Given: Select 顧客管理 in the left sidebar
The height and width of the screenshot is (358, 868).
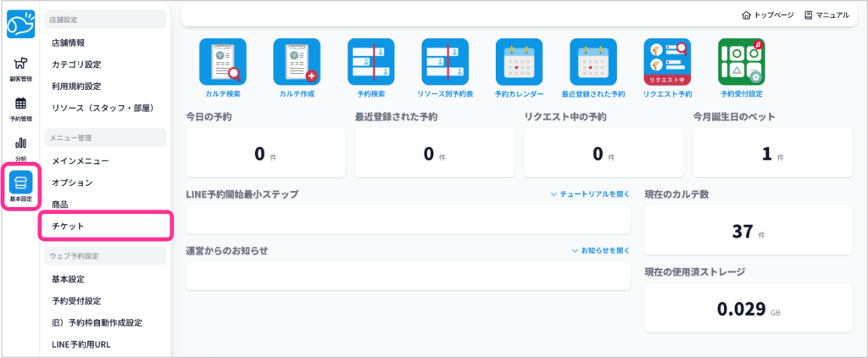Looking at the screenshot, I should pos(20,68).
